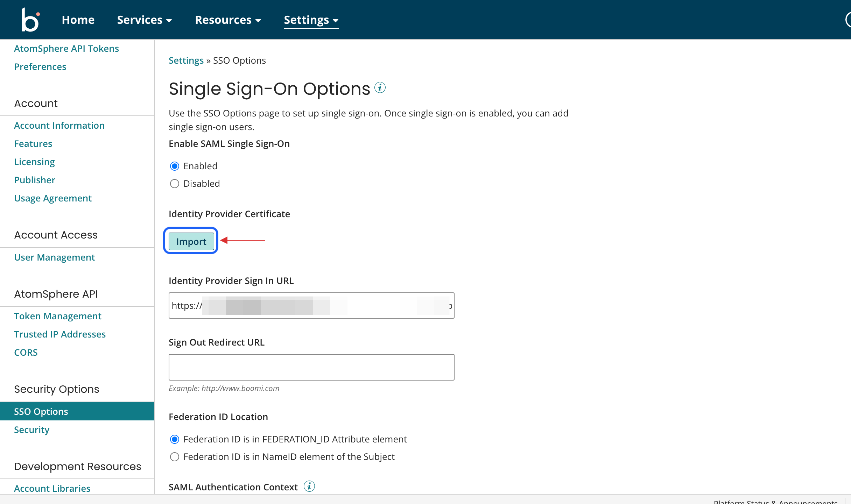
Task: Click the Trusted IP Addresses sidebar icon
Action: coord(59,334)
